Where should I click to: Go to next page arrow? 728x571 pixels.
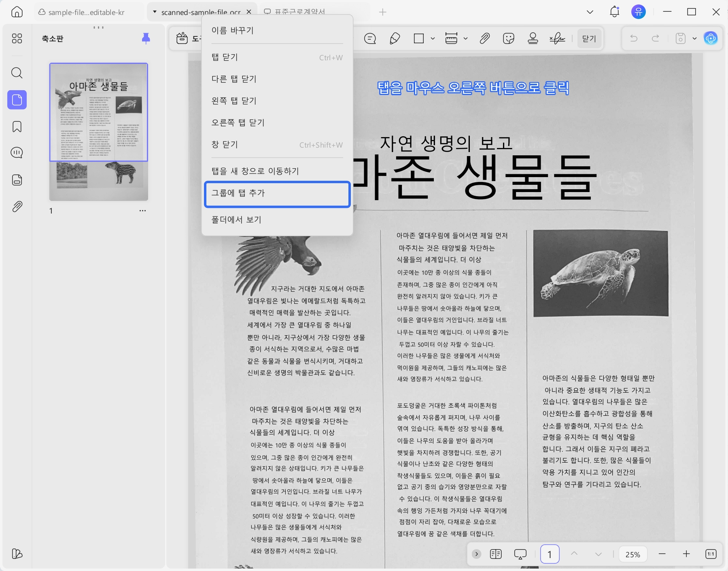tap(599, 554)
